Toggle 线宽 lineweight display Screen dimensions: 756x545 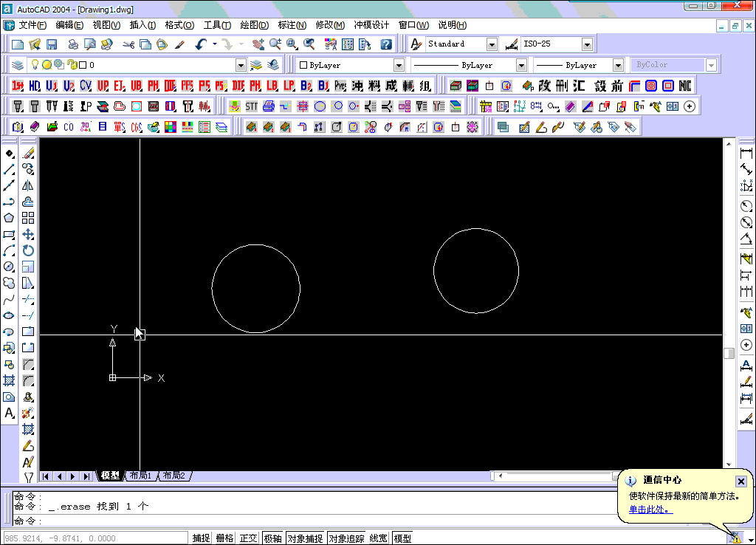coord(379,538)
